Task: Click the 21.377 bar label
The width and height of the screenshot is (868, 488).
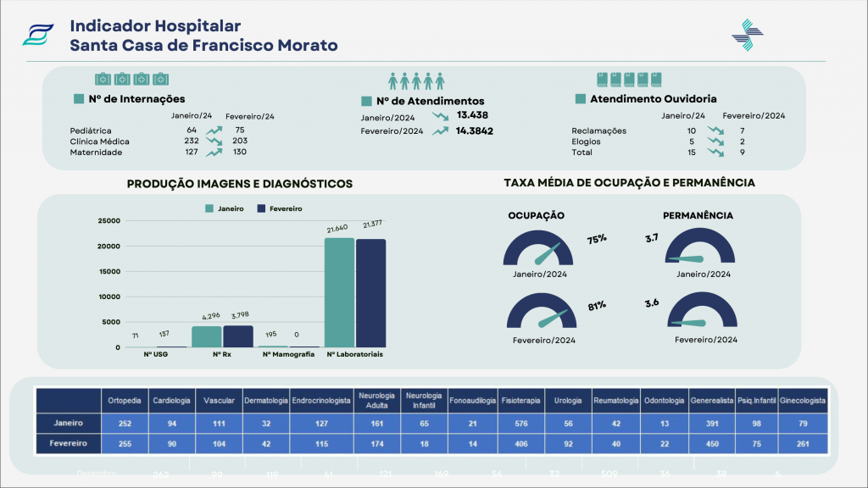Action: [x=372, y=224]
